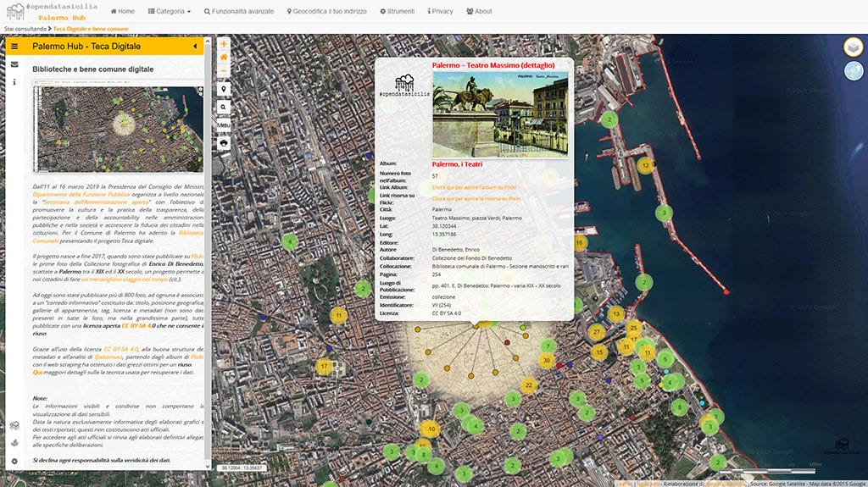Click the 'Qui' link for scraping details
868x487 pixels.
click(36, 373)
